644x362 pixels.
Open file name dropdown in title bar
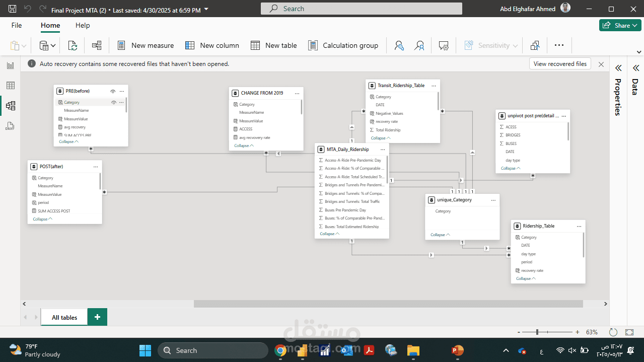click(207, 10)
